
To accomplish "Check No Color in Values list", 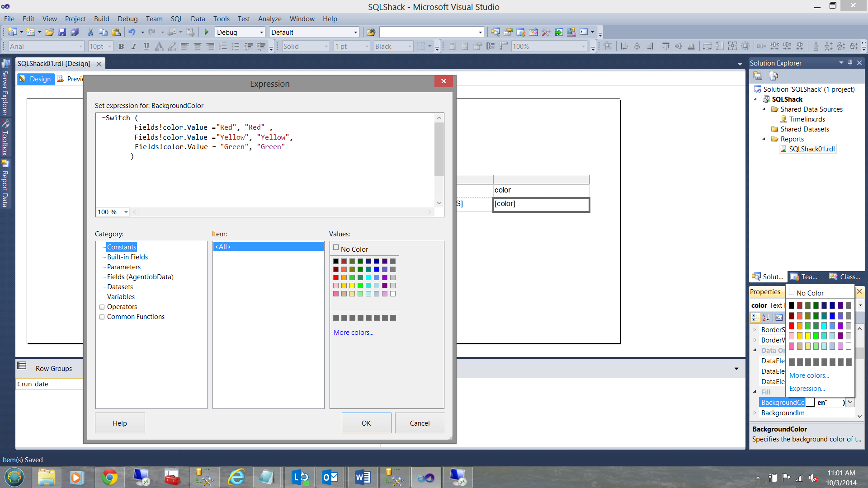I will pos(336,248).
